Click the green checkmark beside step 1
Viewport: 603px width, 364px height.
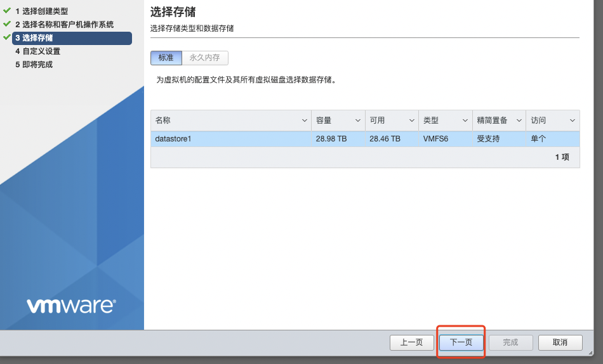point(7,11)
